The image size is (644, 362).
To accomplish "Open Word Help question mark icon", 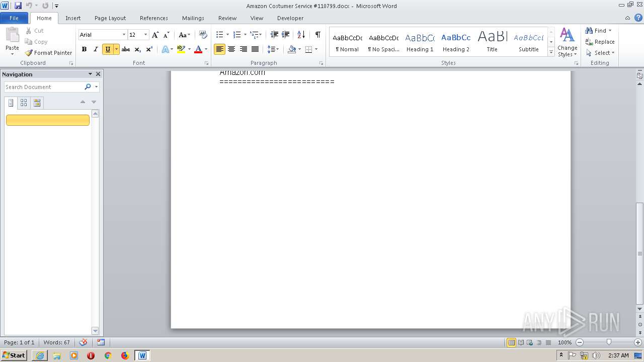I will click(x=638, y=18).
